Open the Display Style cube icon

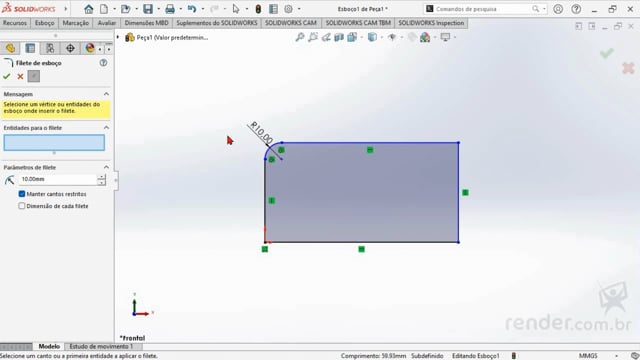(x=372, y=38)
